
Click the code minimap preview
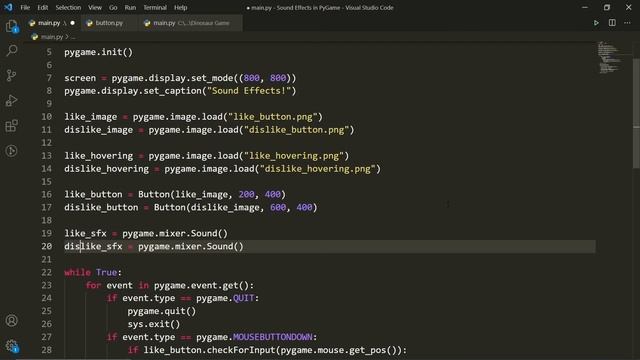point(610,58)
